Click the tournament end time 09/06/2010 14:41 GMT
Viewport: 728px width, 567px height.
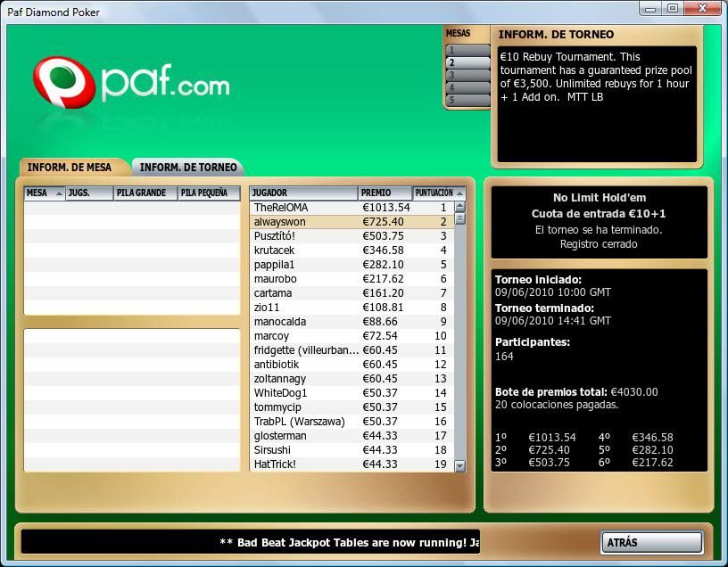553,321
